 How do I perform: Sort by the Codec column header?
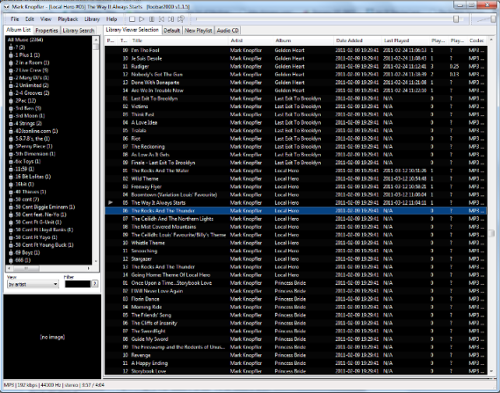(476, 40)
